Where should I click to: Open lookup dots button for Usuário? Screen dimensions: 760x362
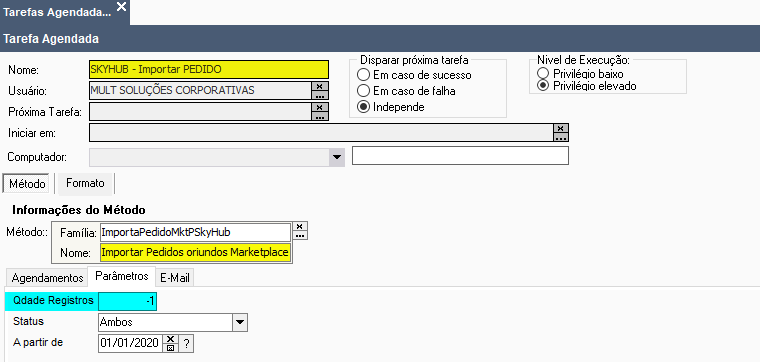[320, 95]
